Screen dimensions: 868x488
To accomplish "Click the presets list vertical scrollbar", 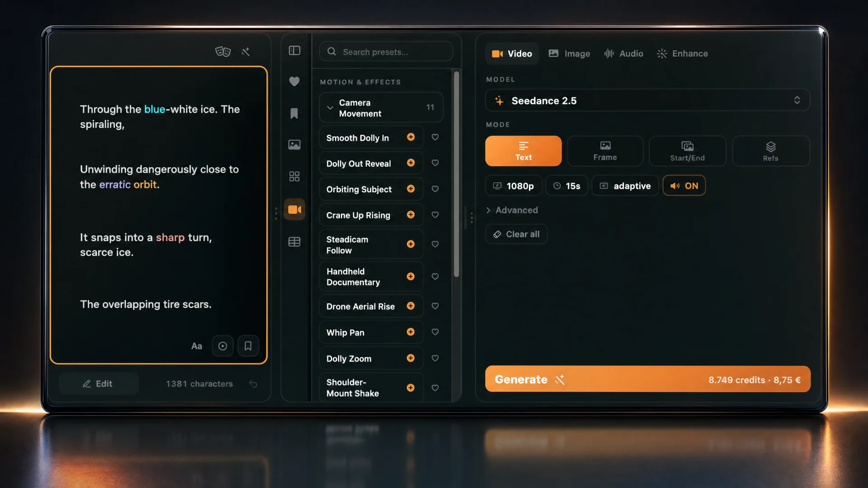I will [x=456, y=174].
